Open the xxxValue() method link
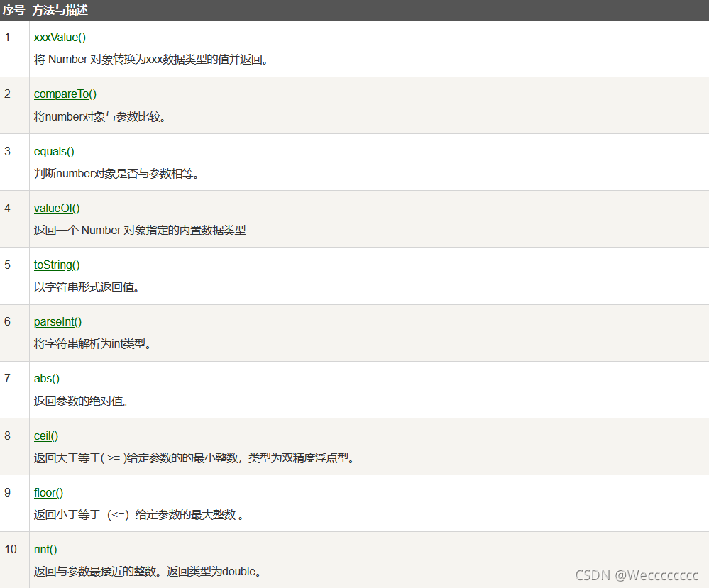Screen dimensions: 709x588 60,38
